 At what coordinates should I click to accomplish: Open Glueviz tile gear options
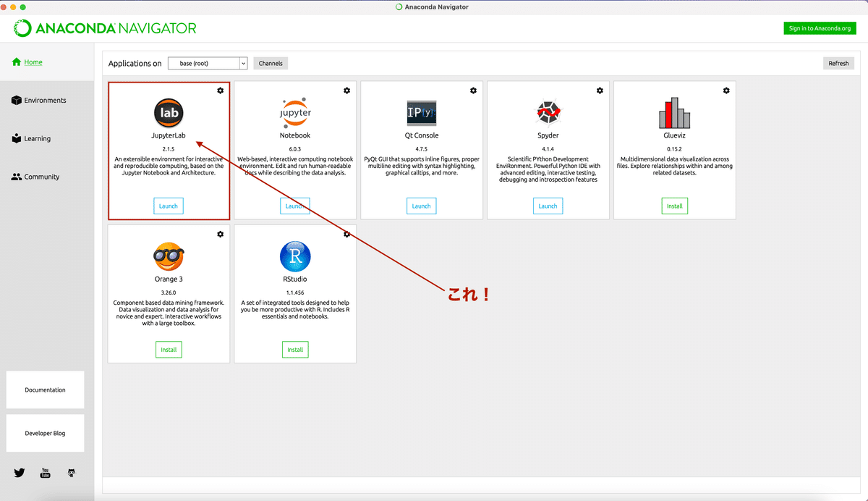pyautogui.click(x=726, y=90)
